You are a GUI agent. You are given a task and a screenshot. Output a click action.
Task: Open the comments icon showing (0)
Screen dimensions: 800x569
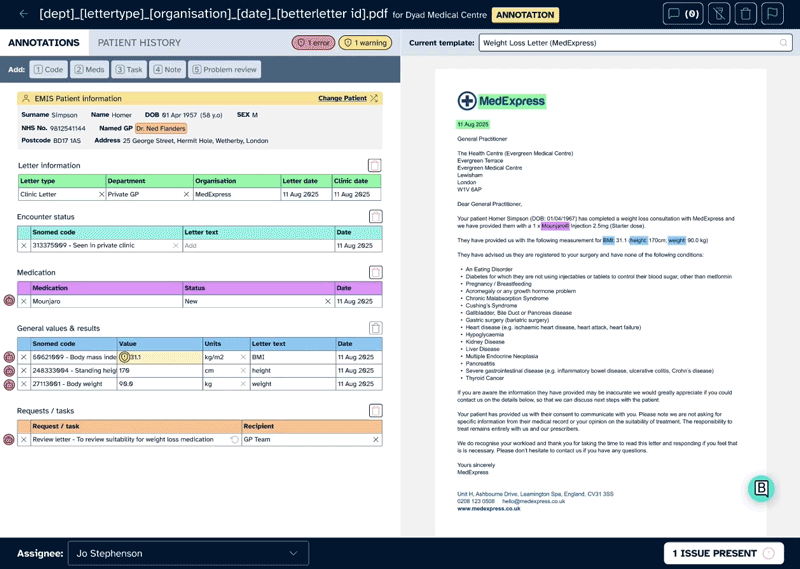(x=683, y=14)
